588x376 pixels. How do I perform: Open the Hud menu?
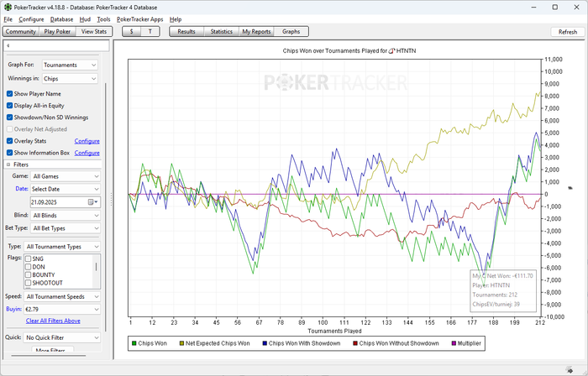tap(85, 18)
